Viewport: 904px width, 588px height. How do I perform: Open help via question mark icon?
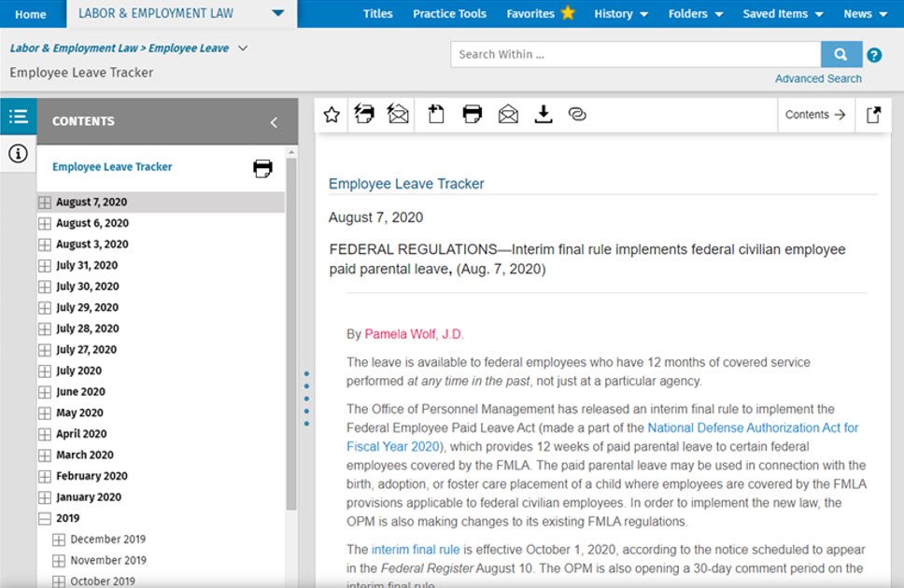874,55
